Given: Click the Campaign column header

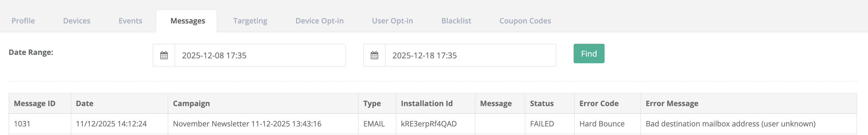Looking at the screenshot, I should tap(191, 104).
